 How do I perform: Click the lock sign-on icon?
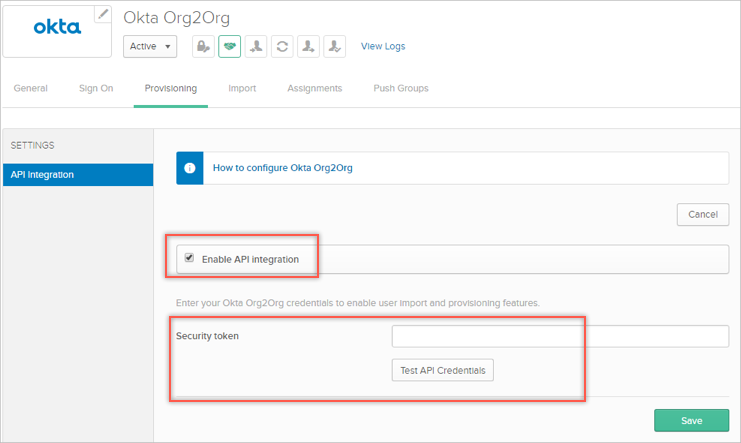[x=204, y=46]
